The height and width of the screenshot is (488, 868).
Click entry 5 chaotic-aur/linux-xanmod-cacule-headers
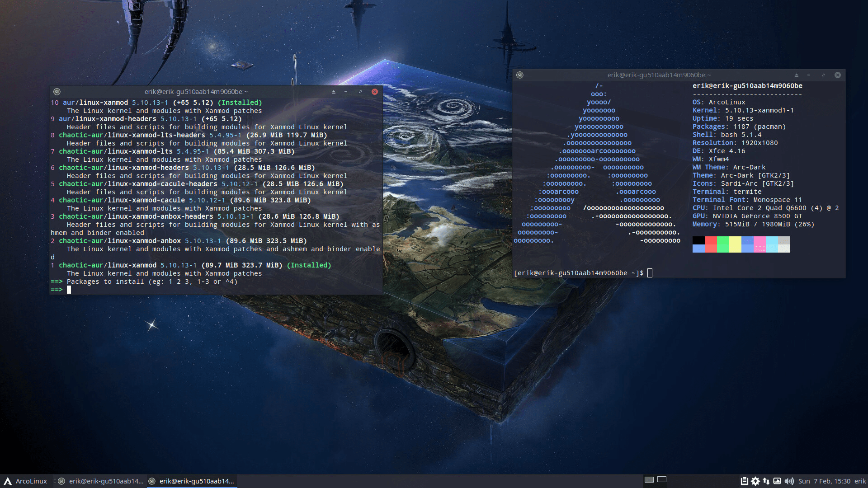[197, 184]
